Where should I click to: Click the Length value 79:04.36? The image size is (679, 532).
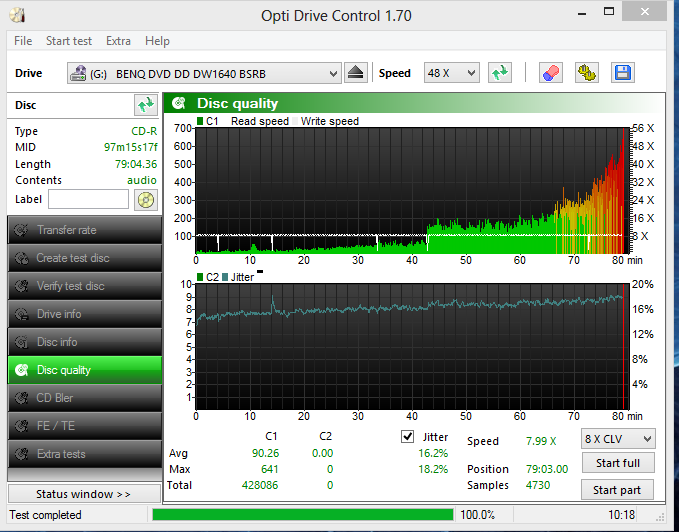pos(136,164)
